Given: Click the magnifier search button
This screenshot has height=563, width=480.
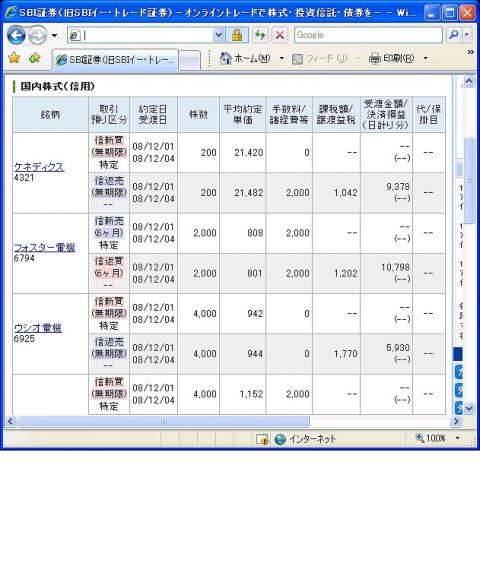Looking at the screenshot, I should click(x=454, y=35).
